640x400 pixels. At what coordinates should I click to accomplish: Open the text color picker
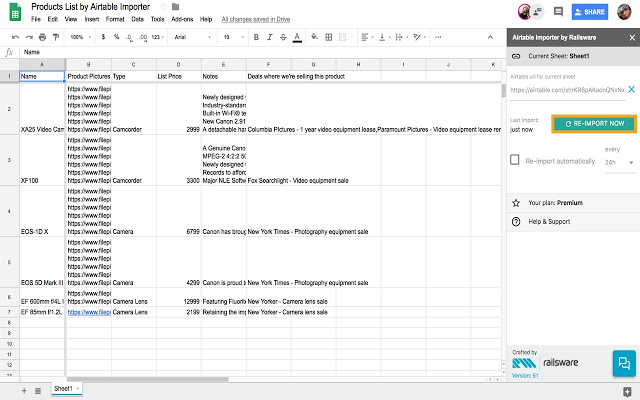297,37
